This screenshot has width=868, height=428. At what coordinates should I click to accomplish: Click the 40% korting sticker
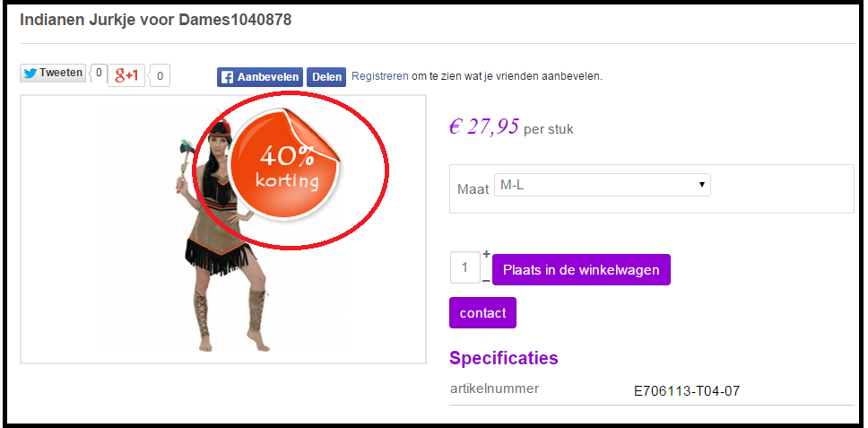tap(286, 164)
